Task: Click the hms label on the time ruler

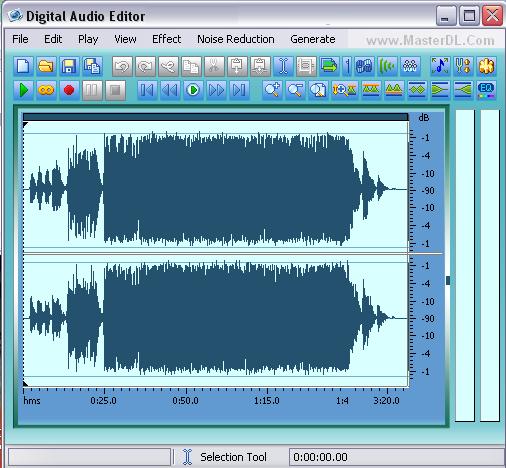Action: tap(32, 400)
